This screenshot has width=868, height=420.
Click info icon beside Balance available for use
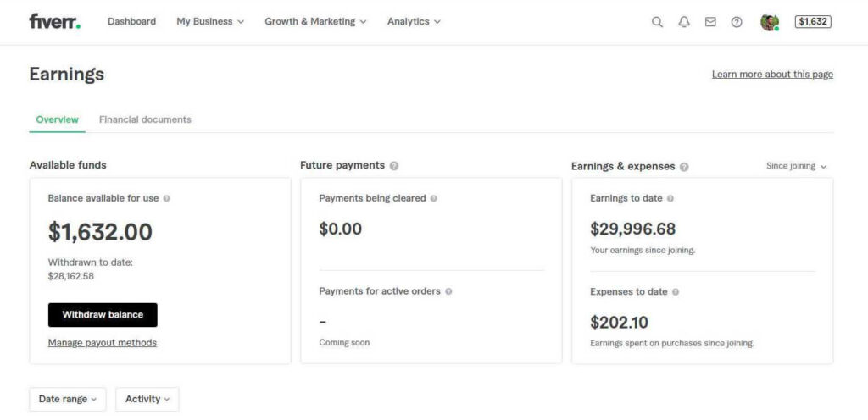(x=167, y=198)
